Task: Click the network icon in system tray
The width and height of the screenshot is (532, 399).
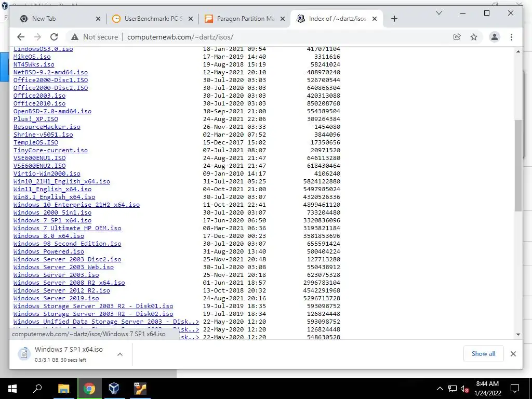Action: tap(453, 389)
